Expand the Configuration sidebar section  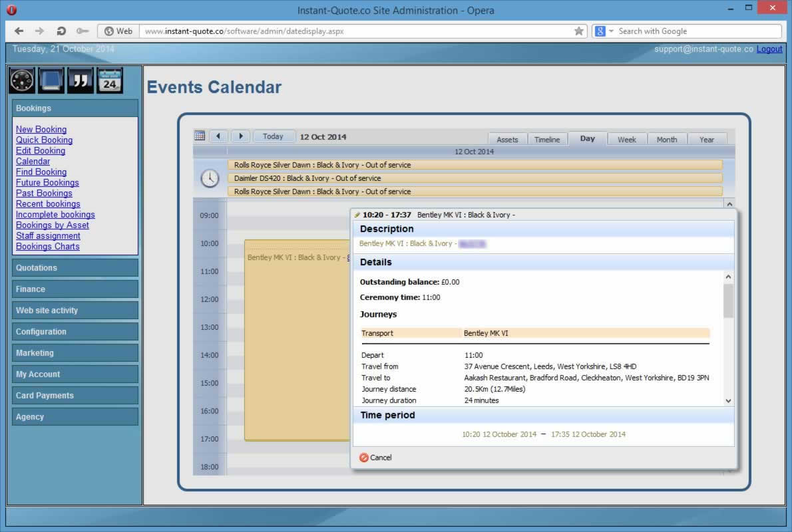tap(75, 332)
